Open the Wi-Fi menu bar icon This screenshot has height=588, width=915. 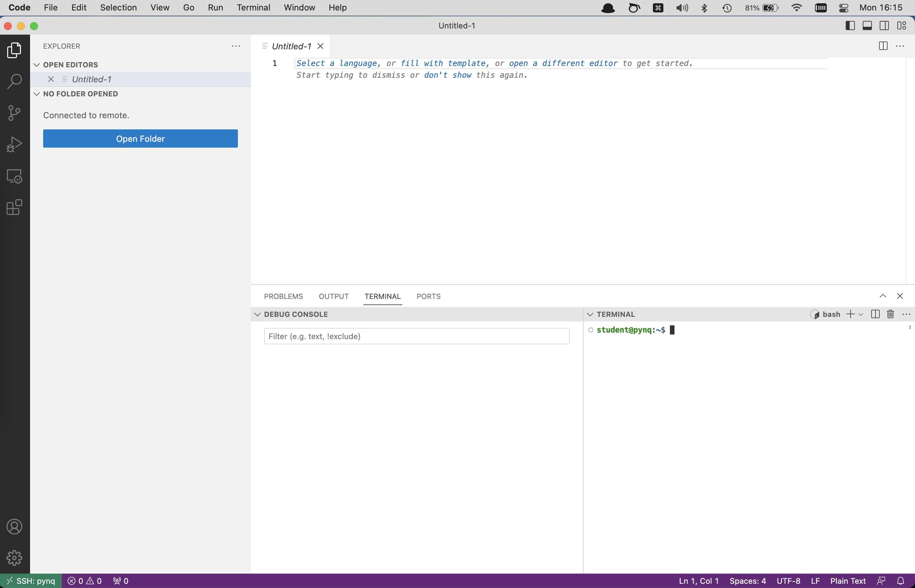pos(796,8)
